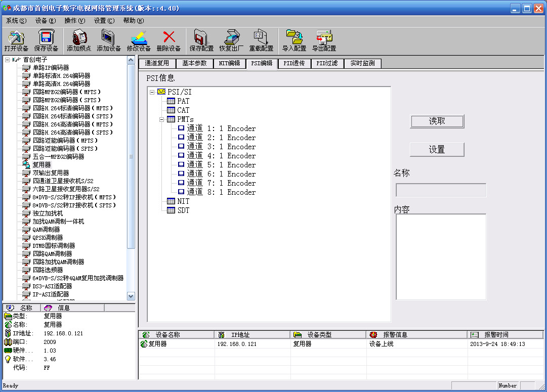Click the 设备上线 alarm message cell
Viewport: 547px width, 392px height.
click(382, 344)
